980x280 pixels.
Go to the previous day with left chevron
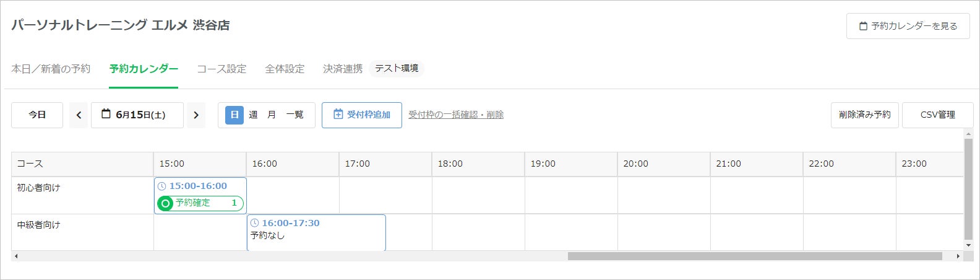point(79,115)
